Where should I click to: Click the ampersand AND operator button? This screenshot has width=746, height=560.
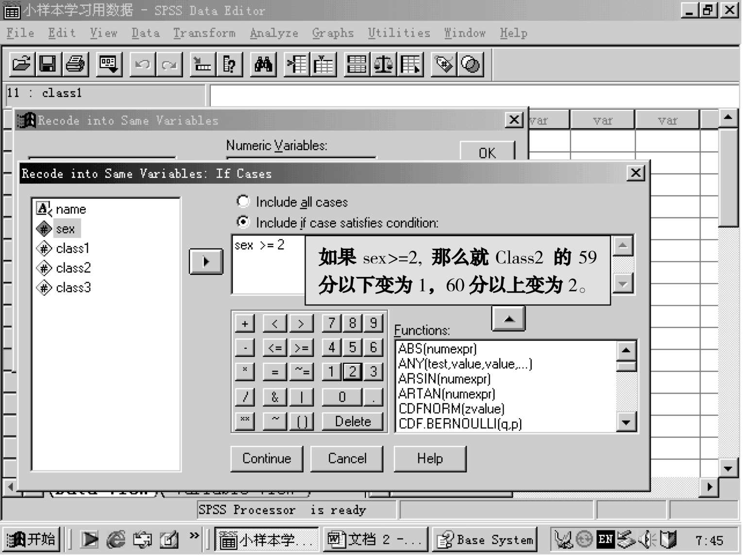(275, 397)
